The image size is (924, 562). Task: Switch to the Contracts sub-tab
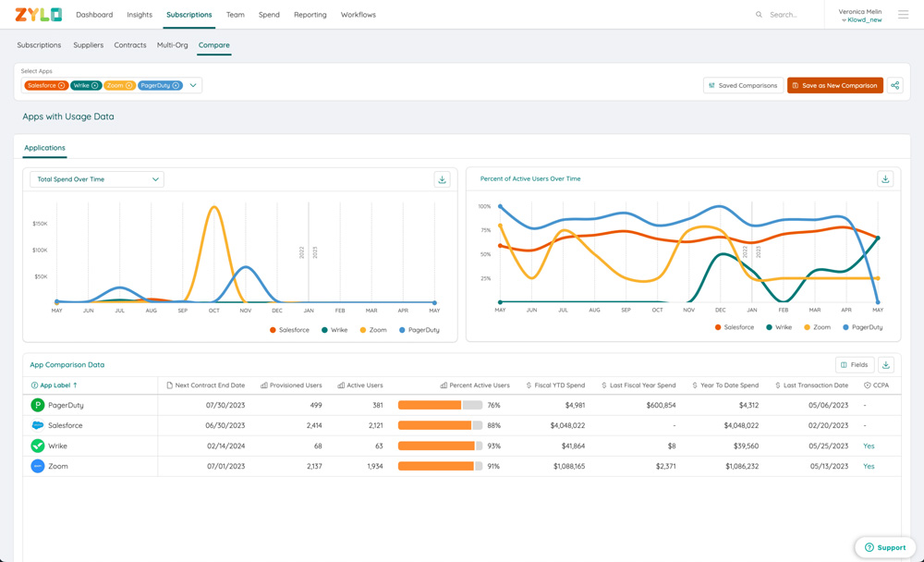tap(130, 44)
